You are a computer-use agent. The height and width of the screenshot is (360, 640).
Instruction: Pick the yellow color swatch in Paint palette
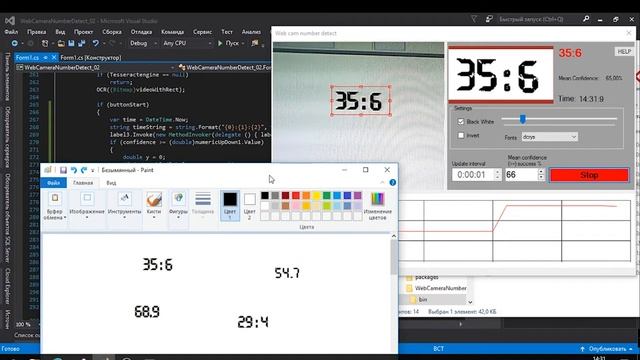tap(316, 196)
